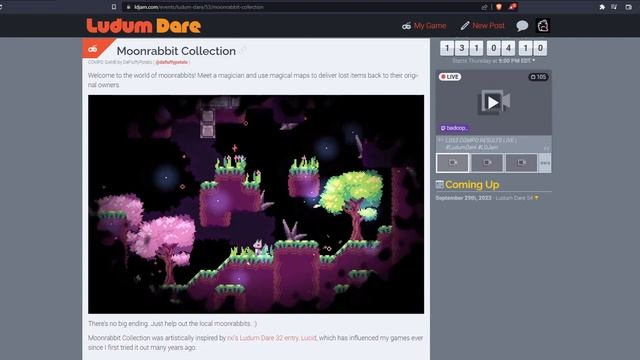Click the Coming Up heading
The image size is (640, 360).
(x=472, y=184)
